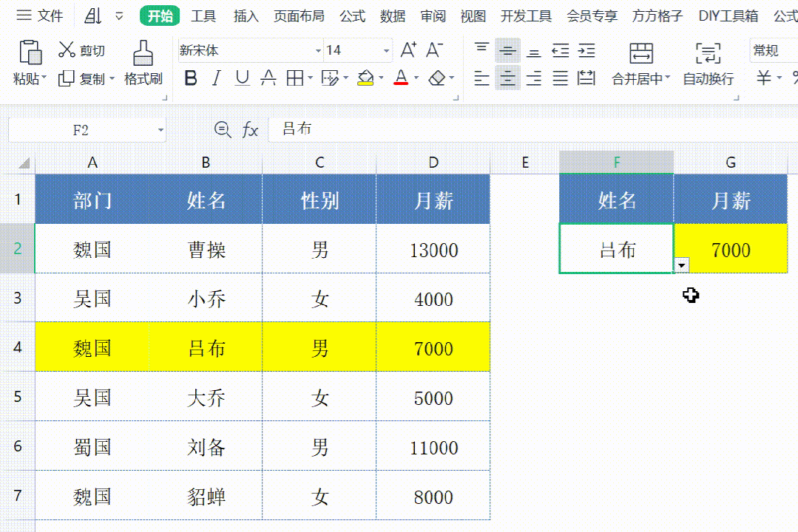Screen dimensions: 798x532
Task: Click the cell style painter icon
Action: click(330, 78)
